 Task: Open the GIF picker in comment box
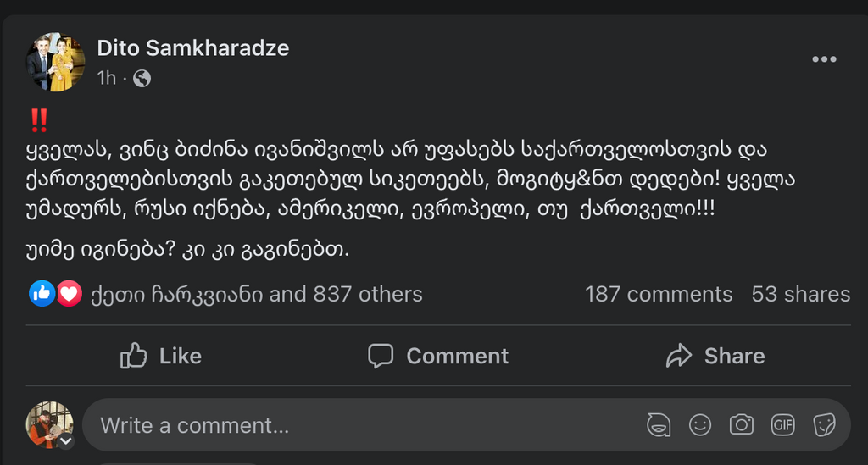pos(782,424)
